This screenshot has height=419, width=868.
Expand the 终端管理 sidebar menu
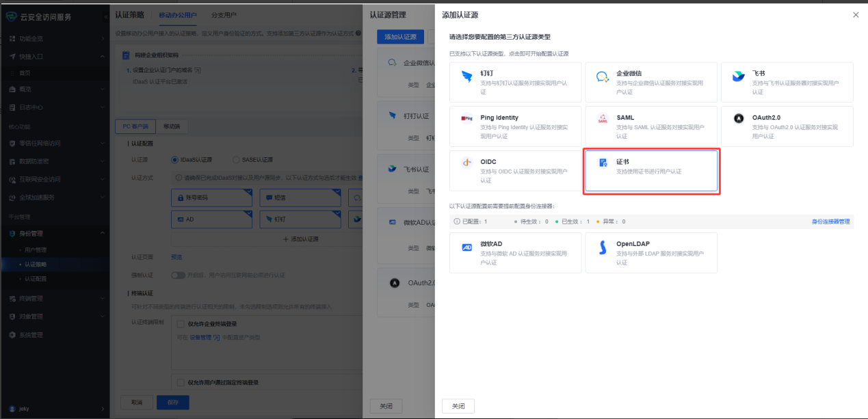(102, 299)
